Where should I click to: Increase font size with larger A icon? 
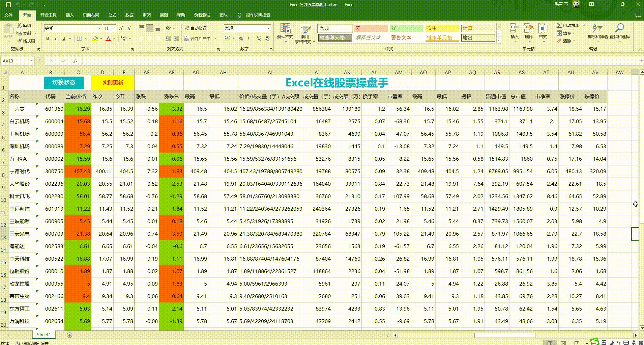(121, 28)
